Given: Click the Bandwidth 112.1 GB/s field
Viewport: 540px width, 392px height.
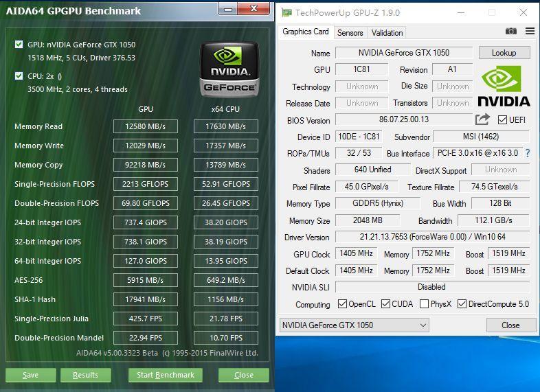Looking at the screenshot, I should point(493,220).
